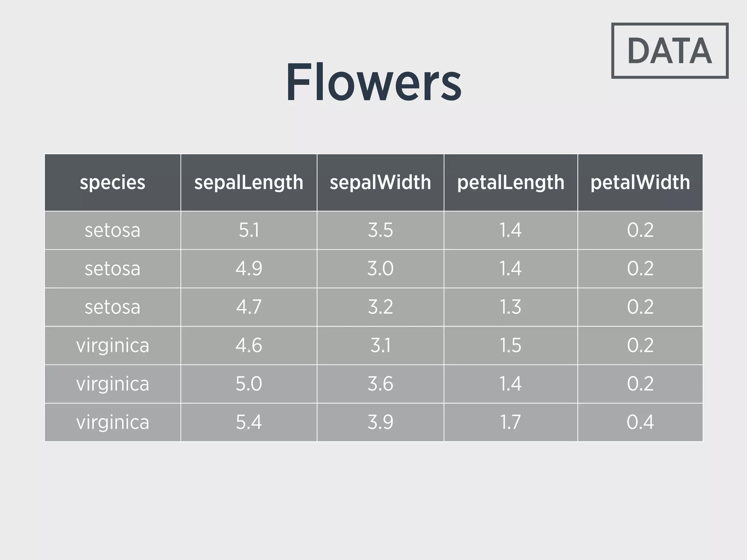This screenshot has width=747, height=560.
Task: Select the petalLength cell showing 1.5
Action: coord(511,345)
